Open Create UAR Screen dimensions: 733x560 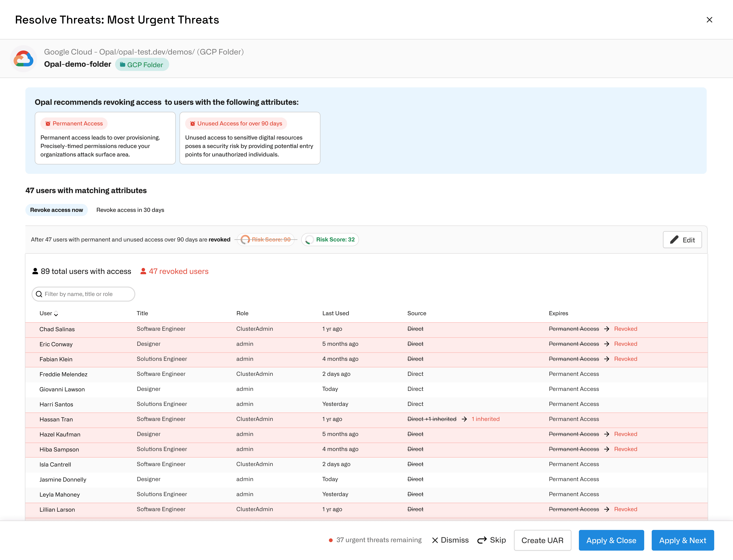(x=542, y=540)
